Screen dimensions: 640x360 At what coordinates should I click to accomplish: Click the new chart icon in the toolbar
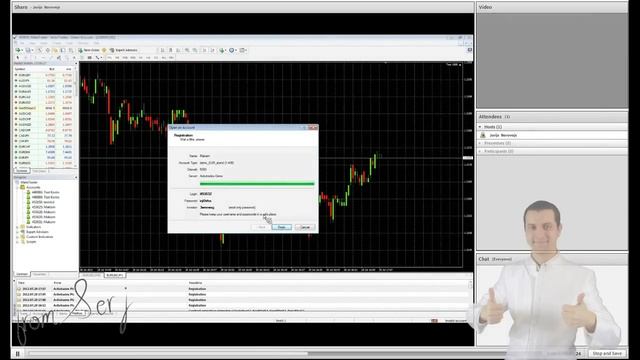pos(18,50)
